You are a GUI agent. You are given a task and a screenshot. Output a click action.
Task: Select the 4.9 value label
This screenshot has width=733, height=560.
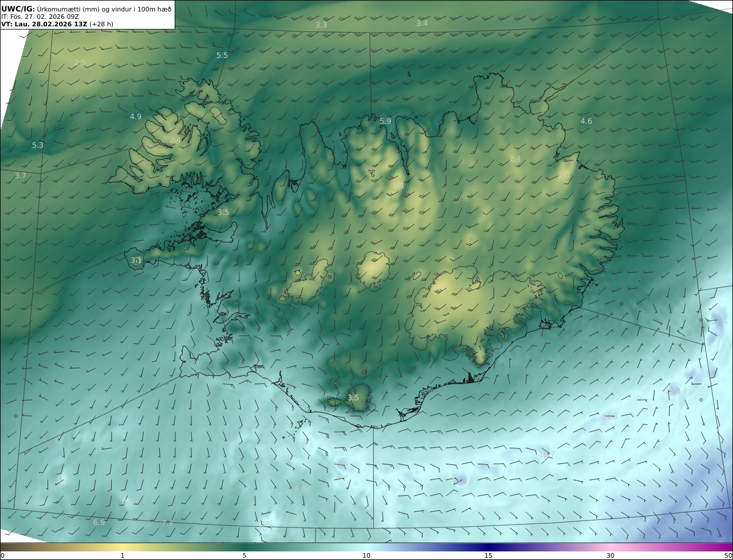(x=135, y=116)
